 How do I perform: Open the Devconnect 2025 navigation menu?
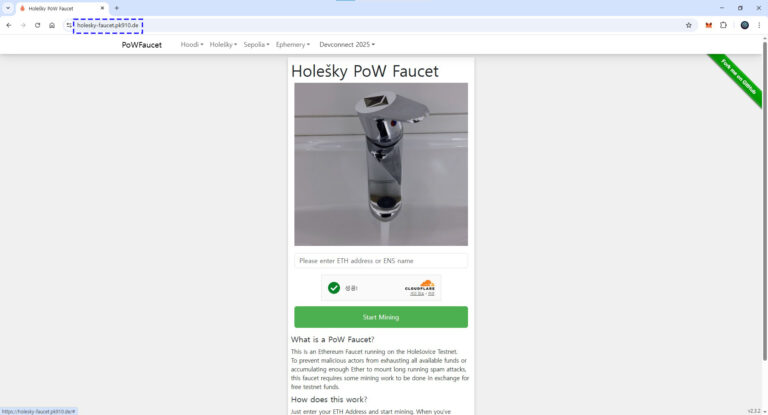tap(347, 45)
